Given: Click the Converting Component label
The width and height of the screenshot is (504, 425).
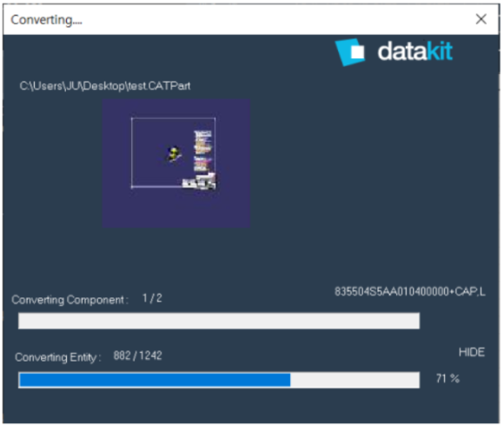Looking at the screenshot, I should [x=70, y=300].
